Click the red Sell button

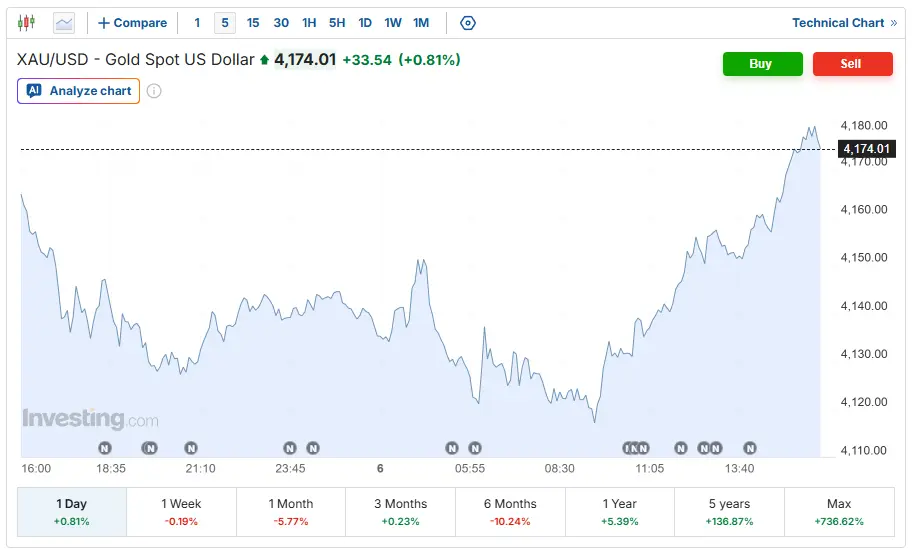852,64
